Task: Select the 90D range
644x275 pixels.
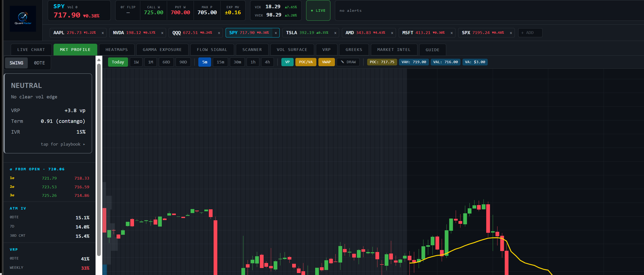Action: (183, 62)
